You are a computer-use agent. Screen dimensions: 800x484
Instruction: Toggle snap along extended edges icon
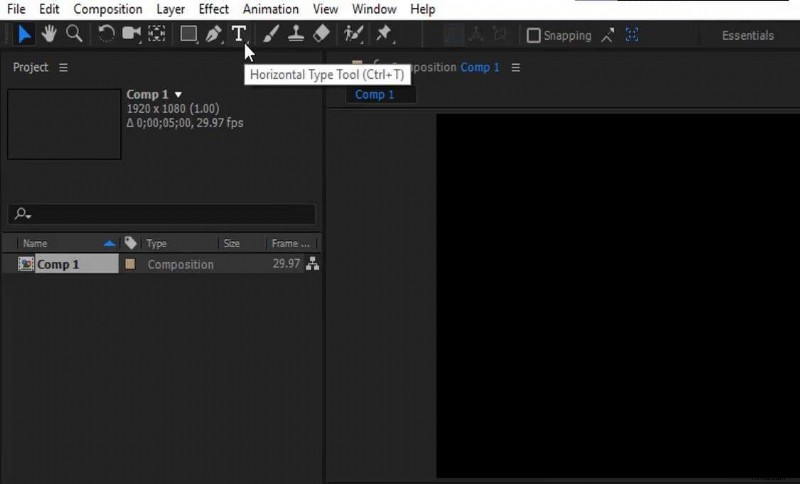[x=608, y=35]
